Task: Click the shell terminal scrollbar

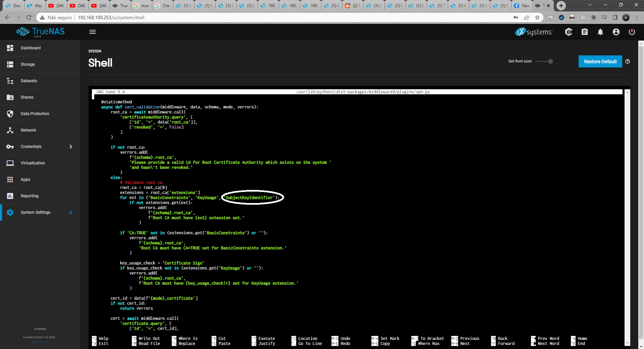Action: coord(627,217)
